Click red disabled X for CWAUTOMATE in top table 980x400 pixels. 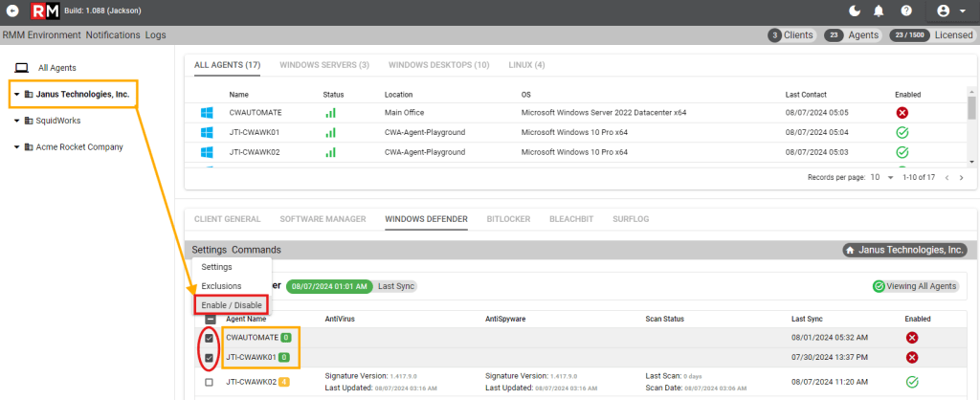point(902,113)
